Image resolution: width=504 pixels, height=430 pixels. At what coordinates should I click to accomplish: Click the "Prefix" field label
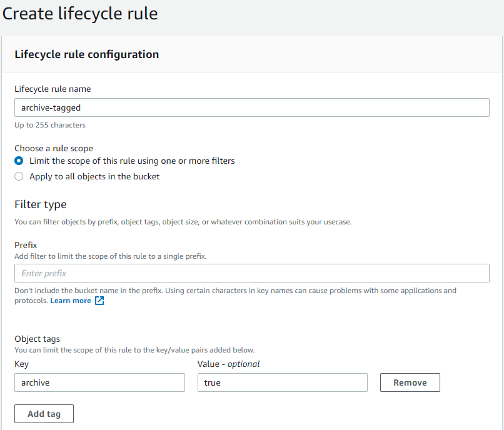point(26,245)
